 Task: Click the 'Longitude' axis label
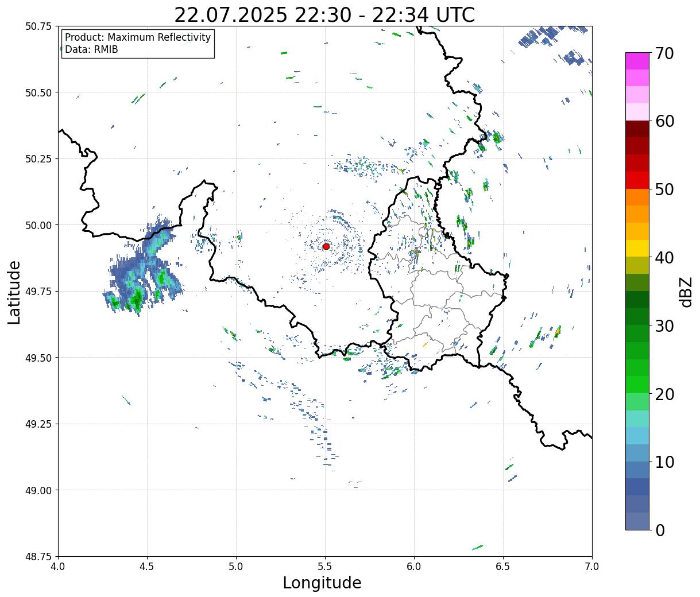point(322,583)
